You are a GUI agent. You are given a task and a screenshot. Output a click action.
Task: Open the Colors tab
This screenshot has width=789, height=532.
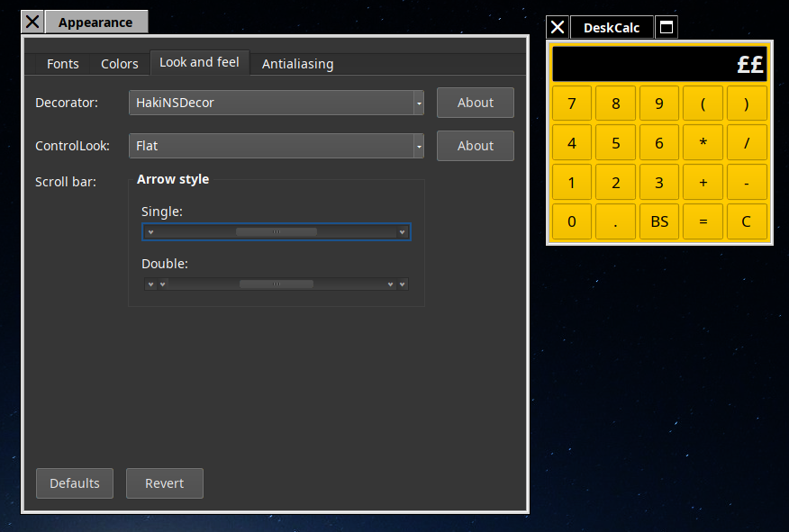click(120, 64)
